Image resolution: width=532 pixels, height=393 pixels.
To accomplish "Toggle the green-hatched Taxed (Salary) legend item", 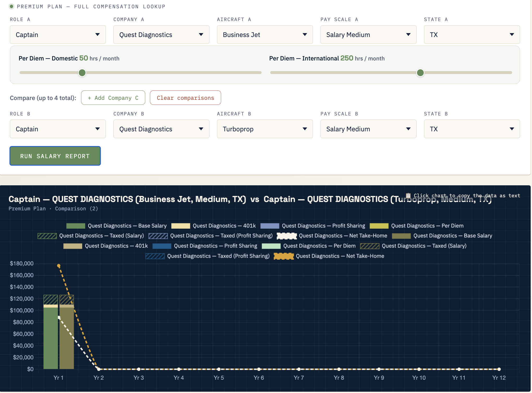I will click(x=91, y=236).
